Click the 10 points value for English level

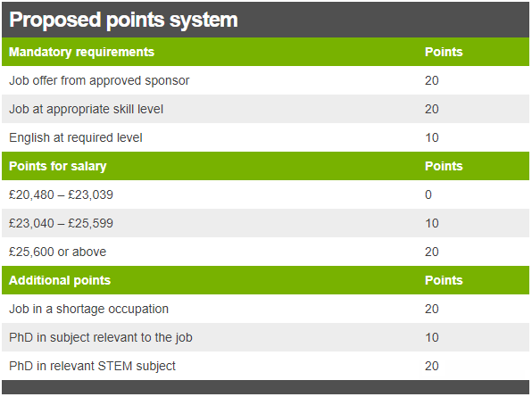(432, 137)
